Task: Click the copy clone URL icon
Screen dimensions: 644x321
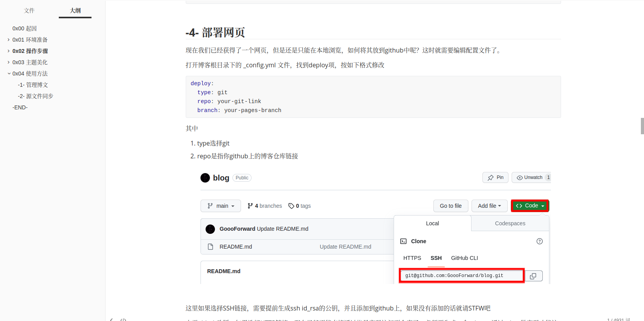Action: [x=533, y=276]
